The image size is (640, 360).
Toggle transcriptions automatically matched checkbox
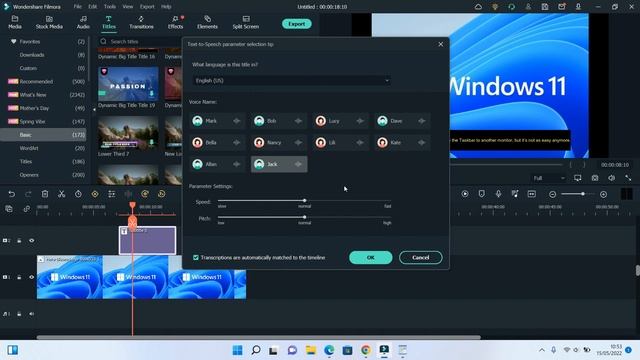[x=196, y=258]
